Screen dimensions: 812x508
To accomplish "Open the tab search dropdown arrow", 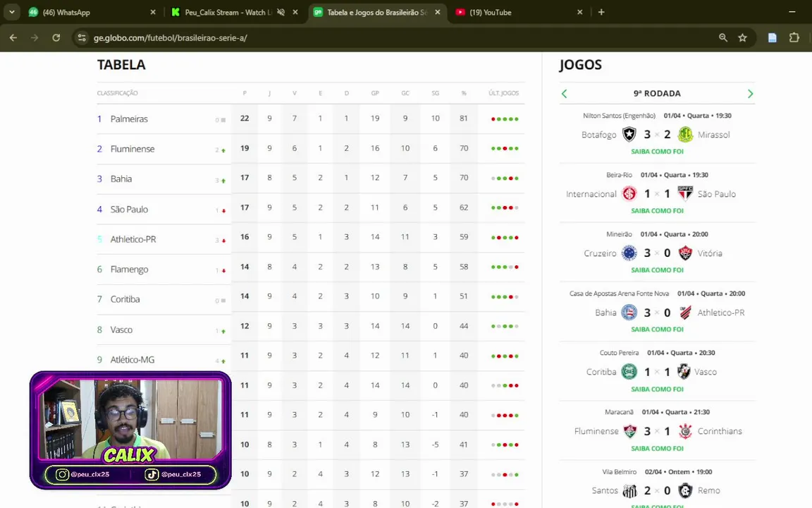I will [11, 12].
